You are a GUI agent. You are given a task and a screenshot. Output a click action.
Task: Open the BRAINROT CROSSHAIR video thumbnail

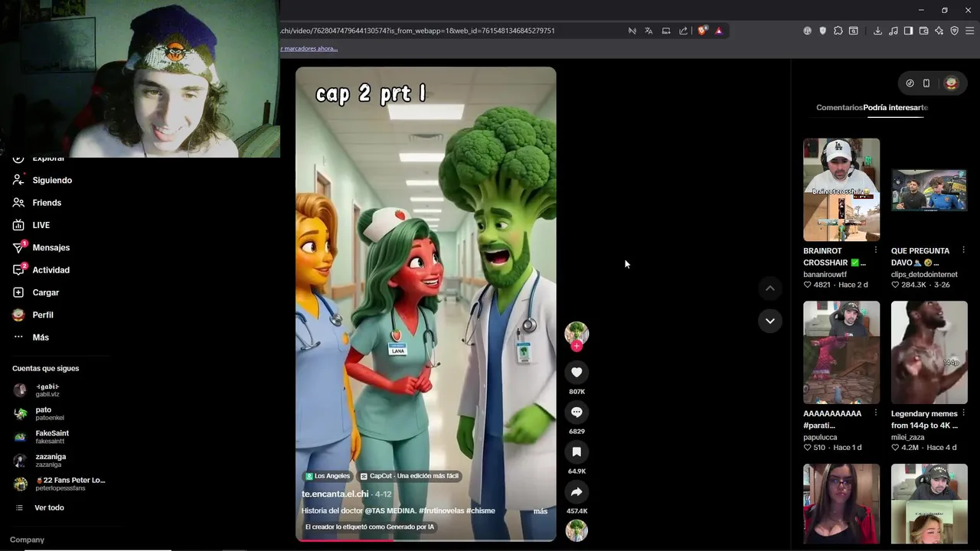click(841, 190)
